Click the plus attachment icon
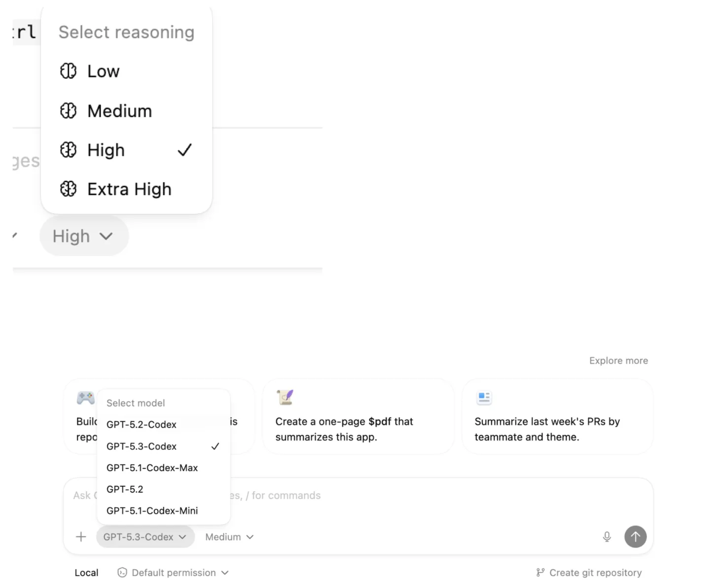The width and height of the screenshot is (720, 588). point(81,537)
